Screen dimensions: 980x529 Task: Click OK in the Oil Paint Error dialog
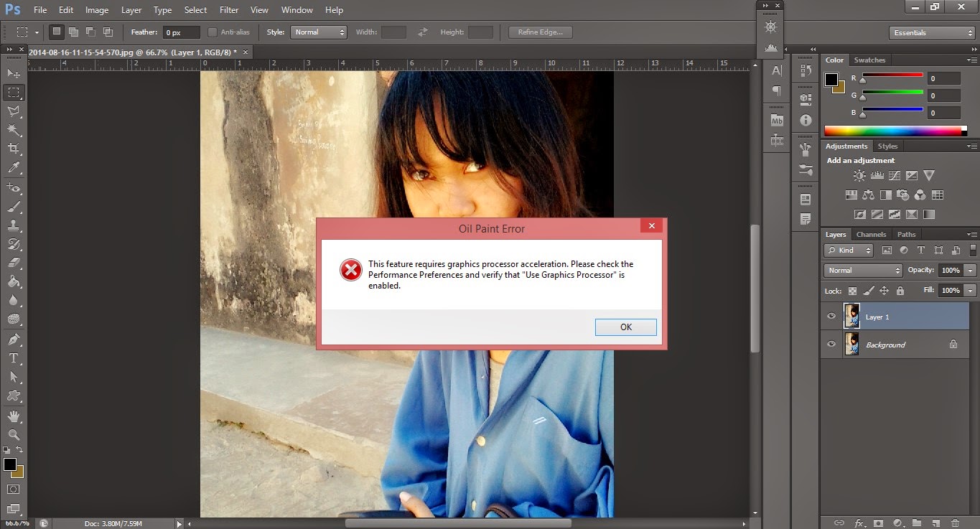(x=625, y=327)
